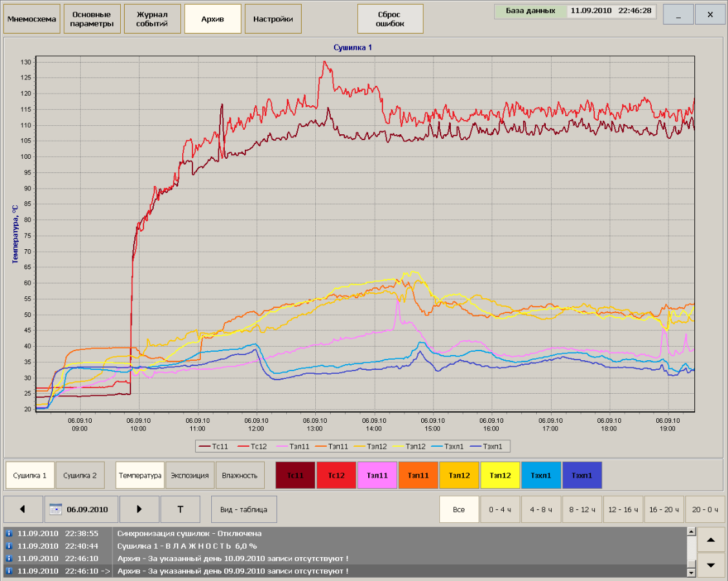Show Влажность chart
The height and width of the screenshot is (581, 728).
pyautogui.click(x=240, y=475)
